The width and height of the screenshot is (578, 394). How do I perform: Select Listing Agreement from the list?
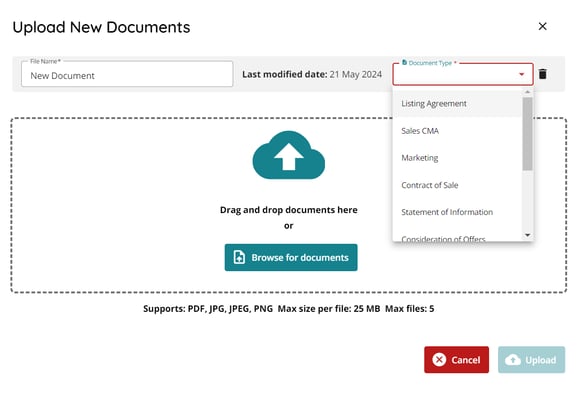457,104
